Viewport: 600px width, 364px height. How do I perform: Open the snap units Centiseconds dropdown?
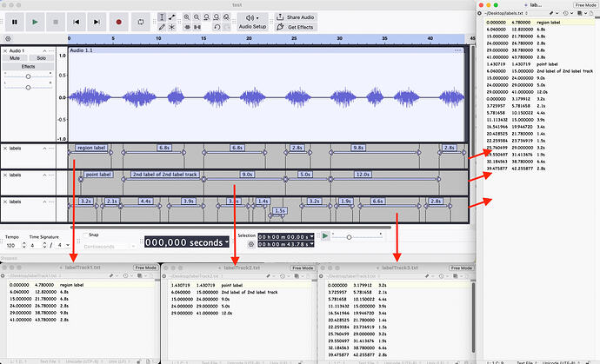109,247
